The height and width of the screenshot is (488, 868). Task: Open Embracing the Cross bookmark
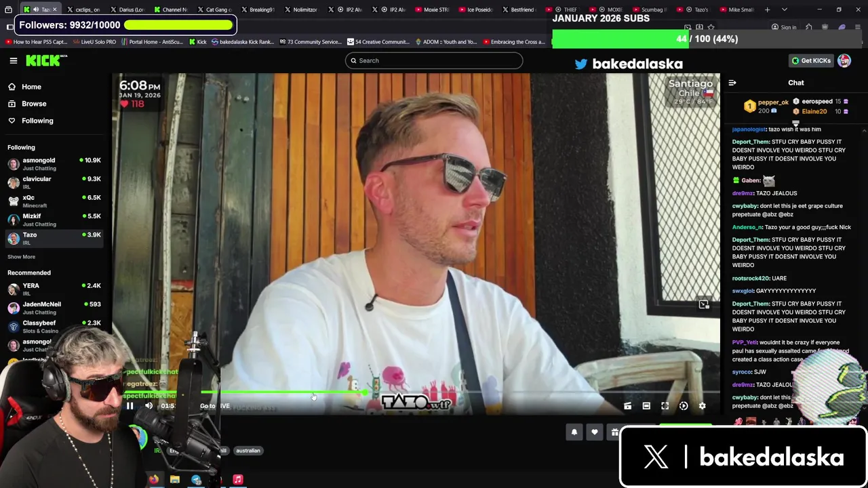514,42
